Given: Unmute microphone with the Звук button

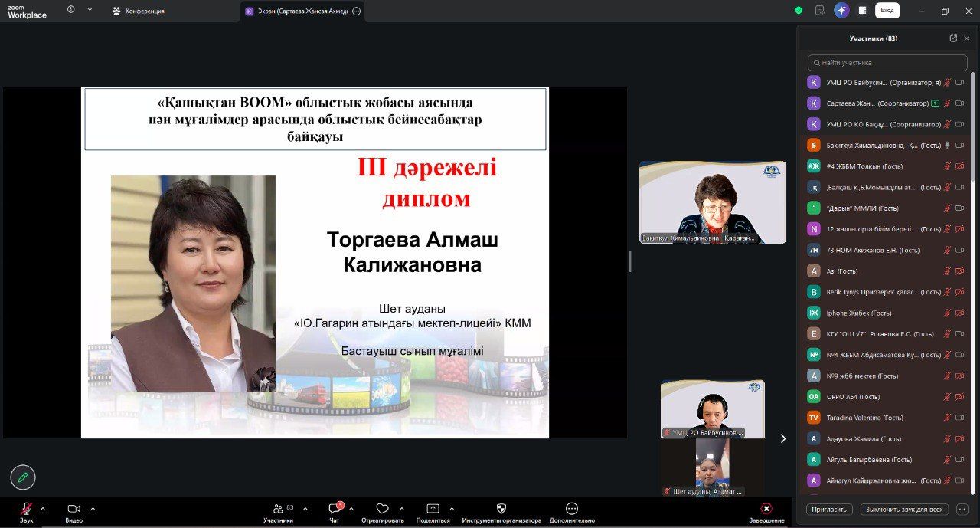Looking at the screenshot, I should 26,509.
